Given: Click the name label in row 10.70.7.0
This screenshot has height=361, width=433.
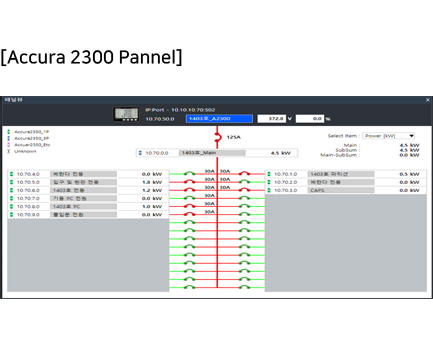Looking at the screenshot, I should click(83, 198).
